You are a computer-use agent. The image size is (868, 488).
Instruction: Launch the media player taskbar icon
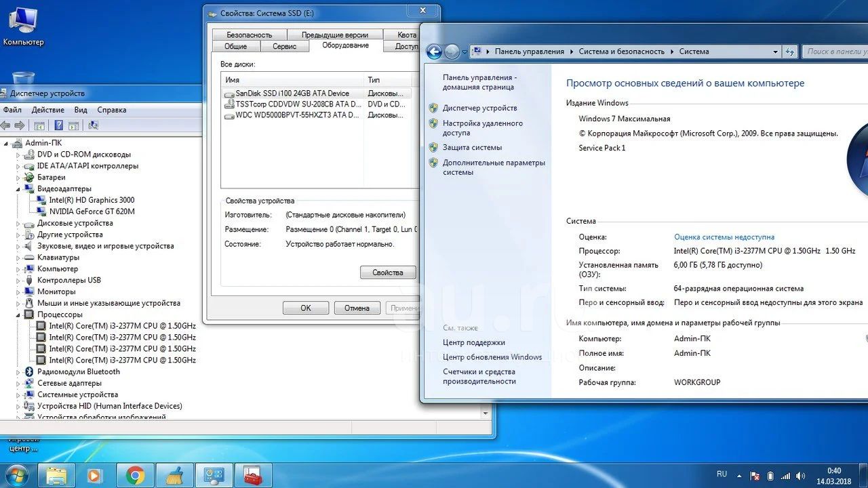(x=94, y=475)
